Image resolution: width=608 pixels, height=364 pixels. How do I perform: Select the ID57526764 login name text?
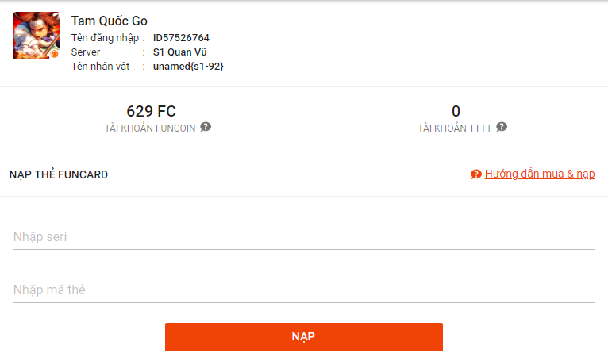(x=181, y=38)
